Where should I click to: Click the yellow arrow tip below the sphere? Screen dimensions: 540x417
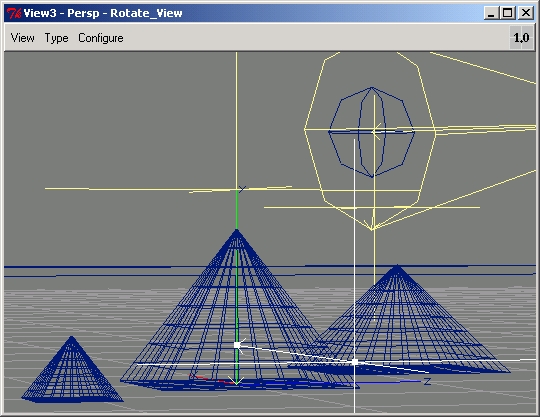point(372,228)
